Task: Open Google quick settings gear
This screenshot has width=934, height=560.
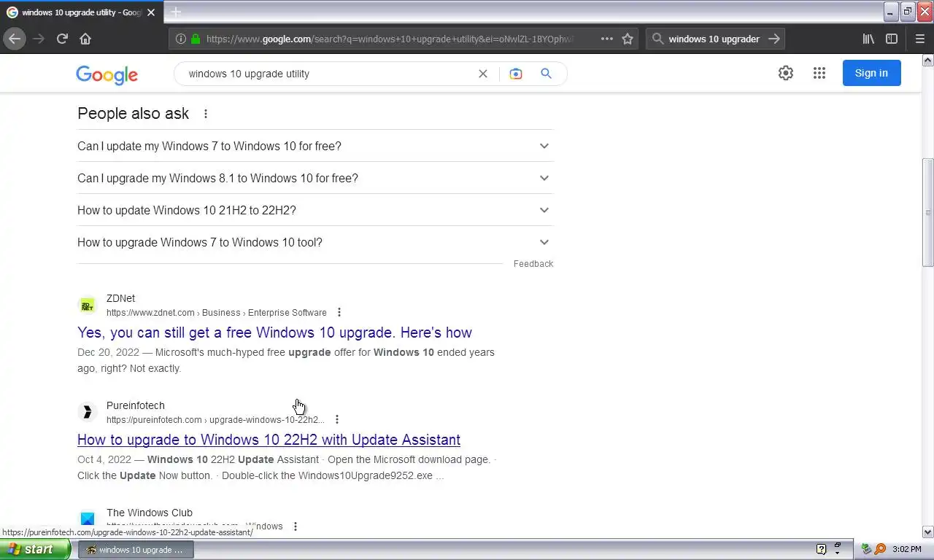Action: pyautogui.click(x=786, y=73)
